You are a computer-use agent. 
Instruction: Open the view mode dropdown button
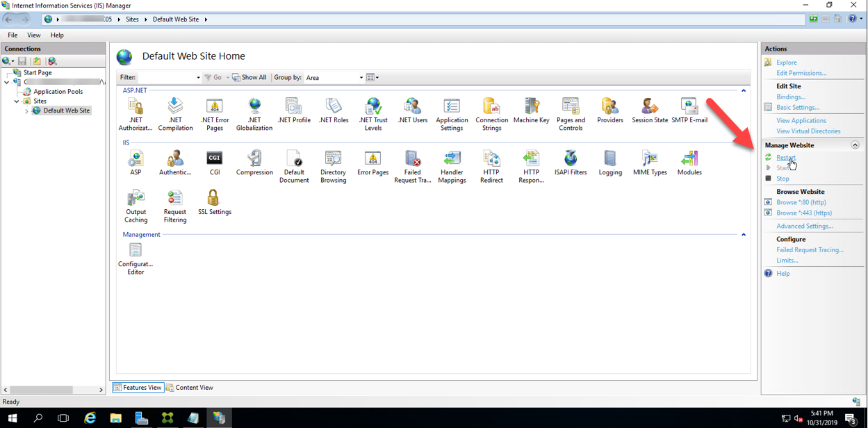click(372, 77)
